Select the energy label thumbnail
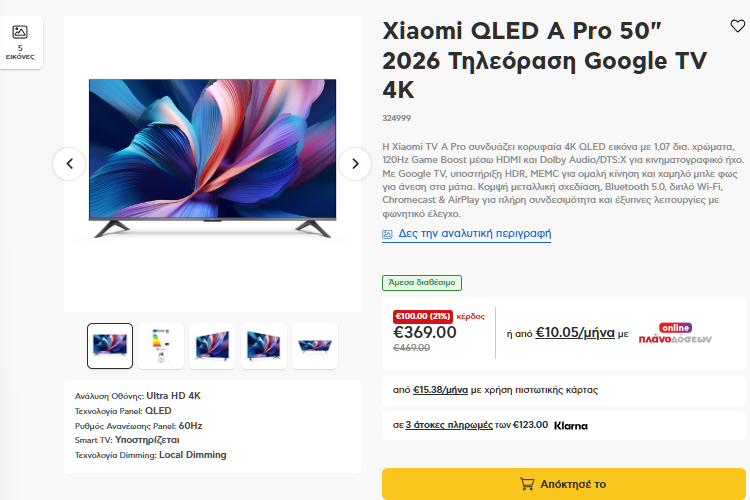 [x=161, y=346]
